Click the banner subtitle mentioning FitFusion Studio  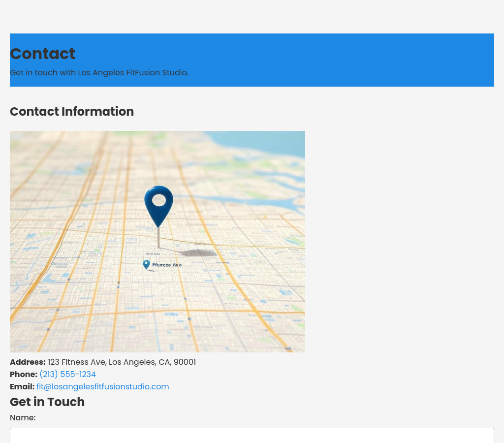tap(99, 73)
